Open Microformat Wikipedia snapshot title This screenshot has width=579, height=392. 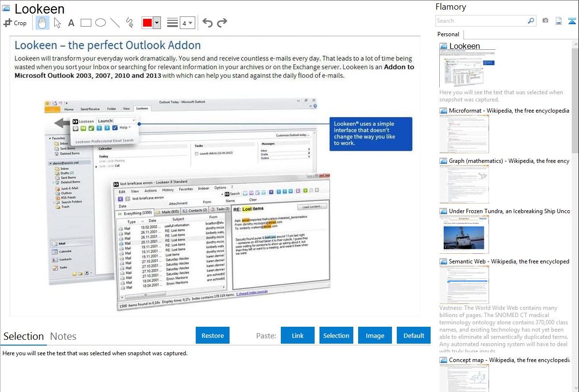[509, 111]
